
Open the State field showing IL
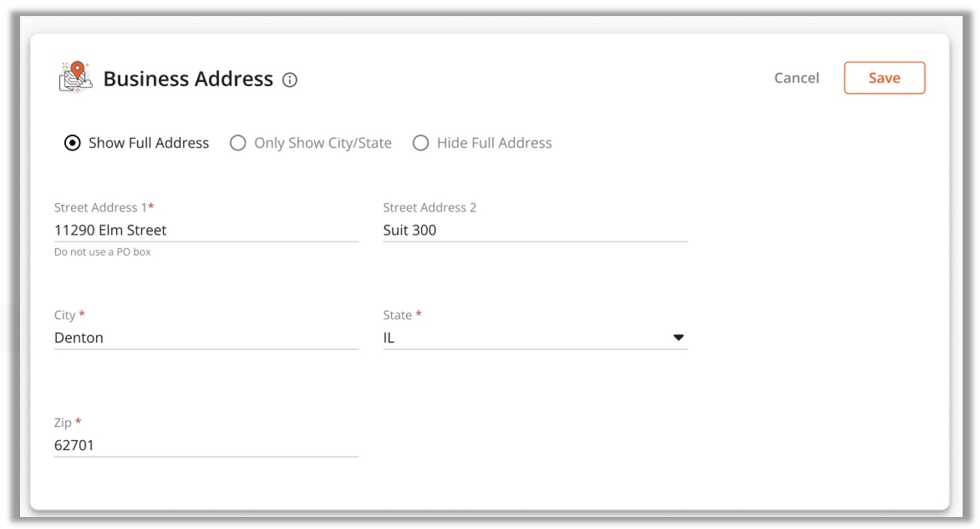pyautogui.click(x=535, y=337)
